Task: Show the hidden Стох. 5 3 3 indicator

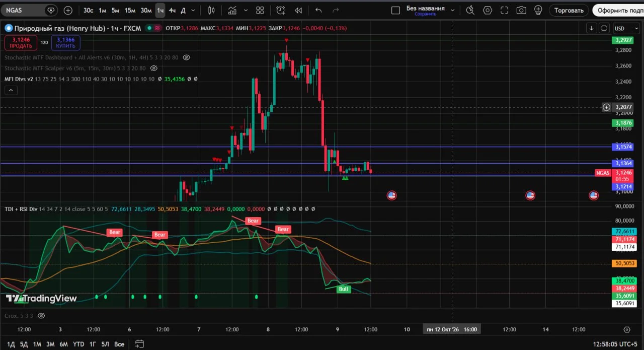Action: (x=41, y=316)
